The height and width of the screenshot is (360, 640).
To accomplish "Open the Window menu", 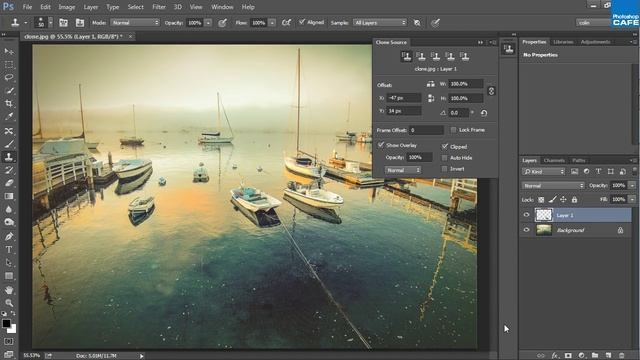I will coord(222,7).
